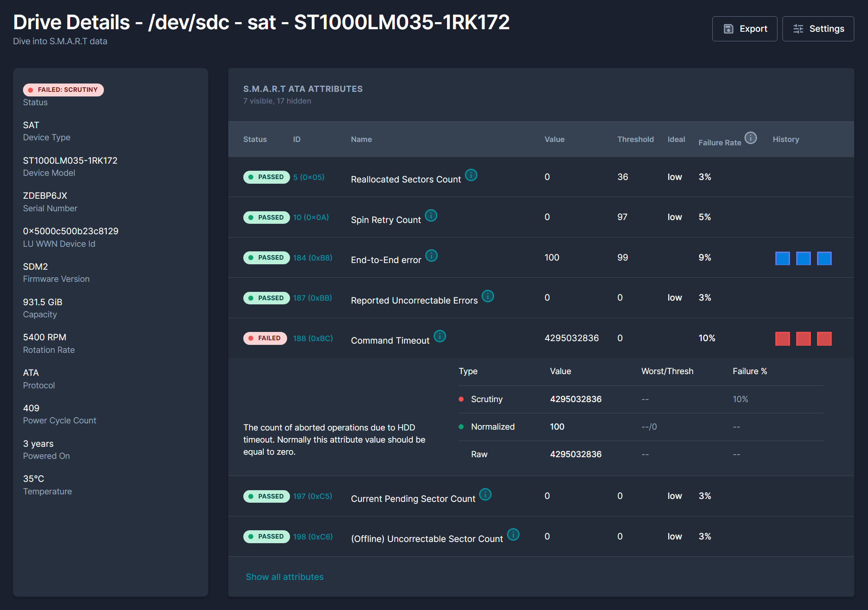Click the PASSED badge on Spin Retry Count
The height and width of the screenshot is (610, 868).
[x=267, y=217]
